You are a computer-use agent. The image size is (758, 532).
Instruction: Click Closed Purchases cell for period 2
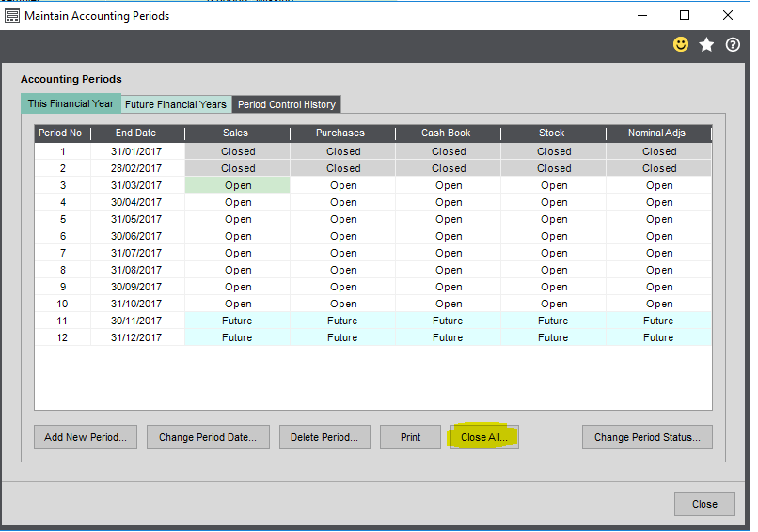(x=342, y=168)
